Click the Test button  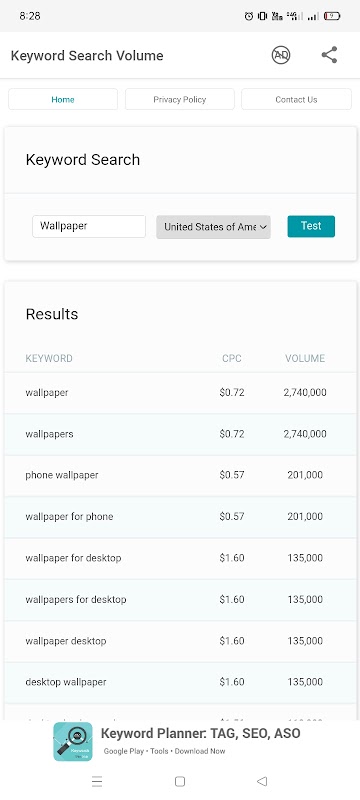pos(311,227)
